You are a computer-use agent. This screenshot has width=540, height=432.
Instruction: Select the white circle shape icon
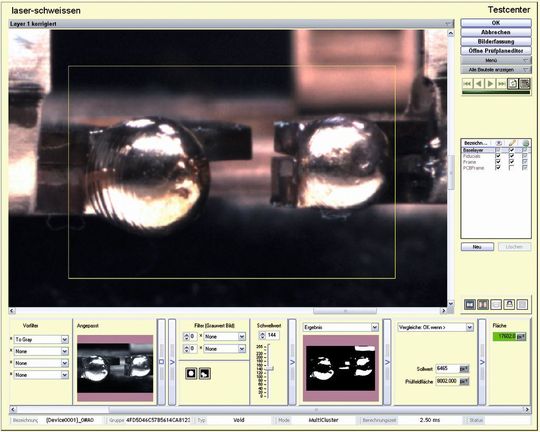[x=191, y=373]
